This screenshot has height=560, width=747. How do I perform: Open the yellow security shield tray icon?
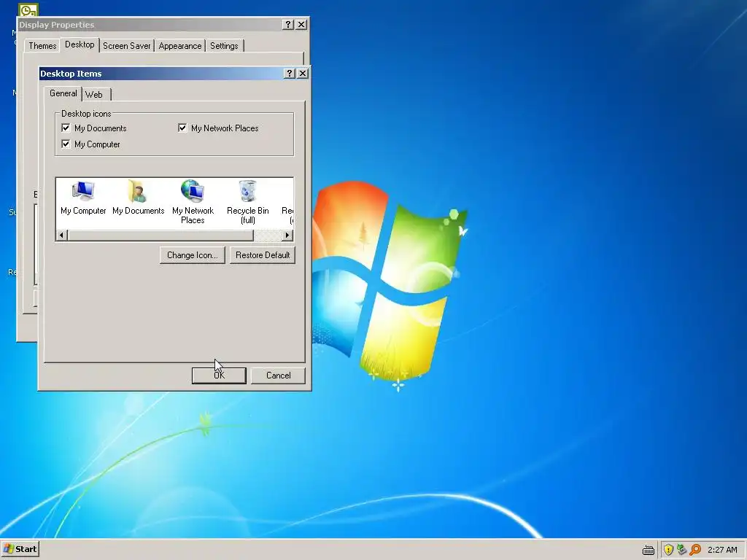[668, 550]
